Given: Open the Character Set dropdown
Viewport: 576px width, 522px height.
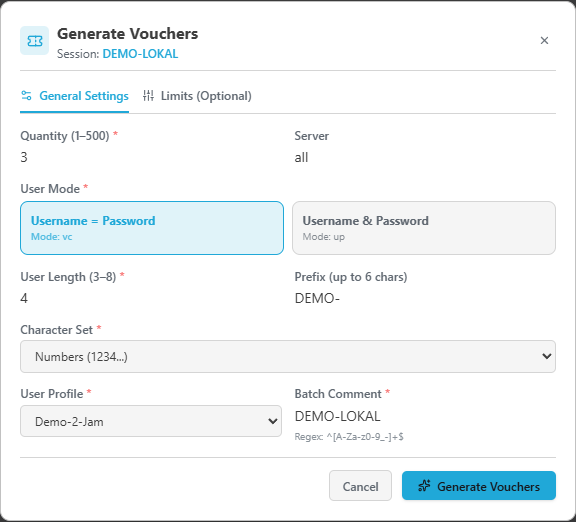Looking at the screenshot, I should (288, 356).
